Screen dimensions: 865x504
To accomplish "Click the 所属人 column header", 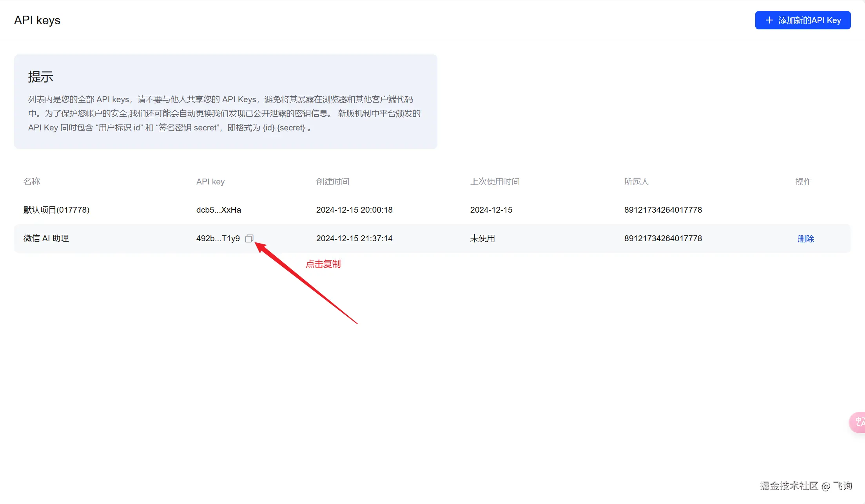I will [636, 182].
